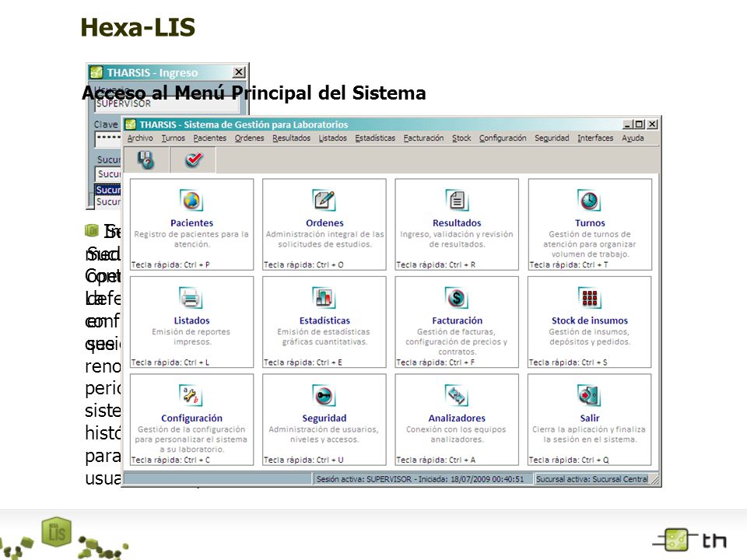Click the green Hexa-LIS cube logo
Screen dimensions: 747x560
pyautogui.click(x=57, y=531)
